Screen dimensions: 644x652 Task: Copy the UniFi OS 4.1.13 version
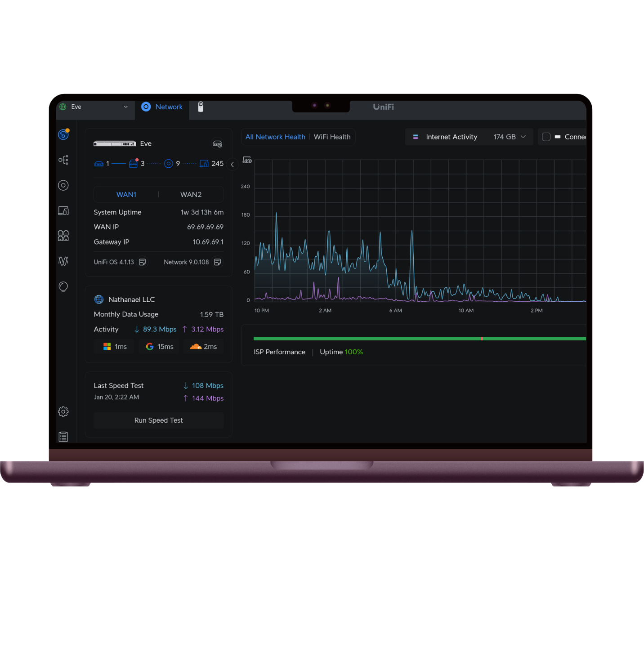(x=142, y=262)
